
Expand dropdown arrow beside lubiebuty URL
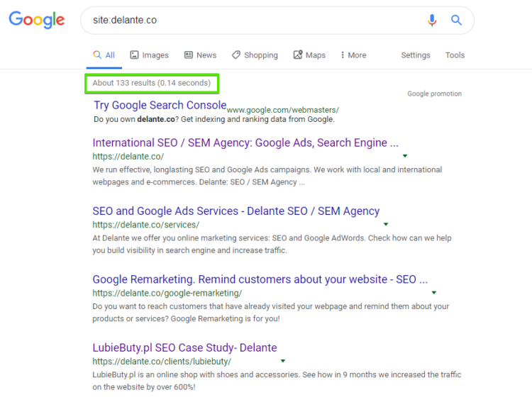point(283,361)
